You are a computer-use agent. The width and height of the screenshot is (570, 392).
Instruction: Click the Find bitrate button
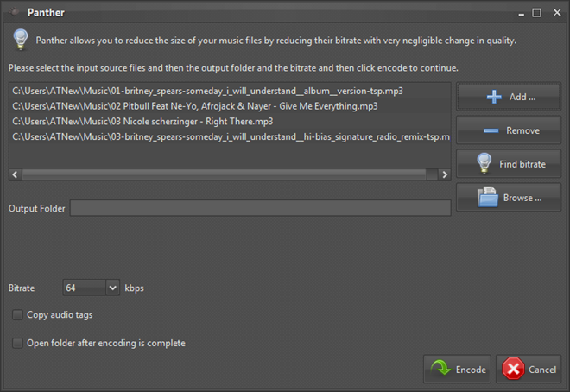(509, 164)
